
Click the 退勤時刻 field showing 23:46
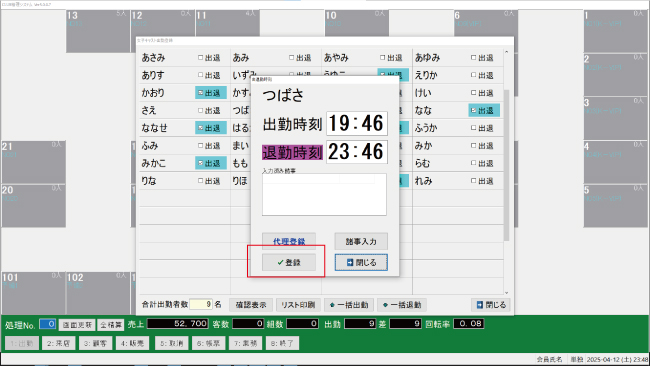357,152
